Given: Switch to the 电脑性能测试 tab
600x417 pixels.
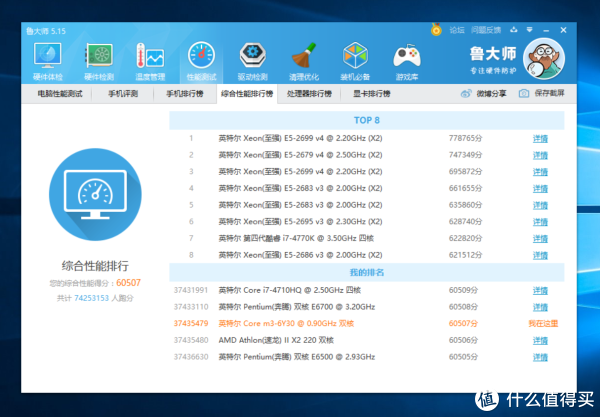Looking at the screenshot, I should 60,94.
